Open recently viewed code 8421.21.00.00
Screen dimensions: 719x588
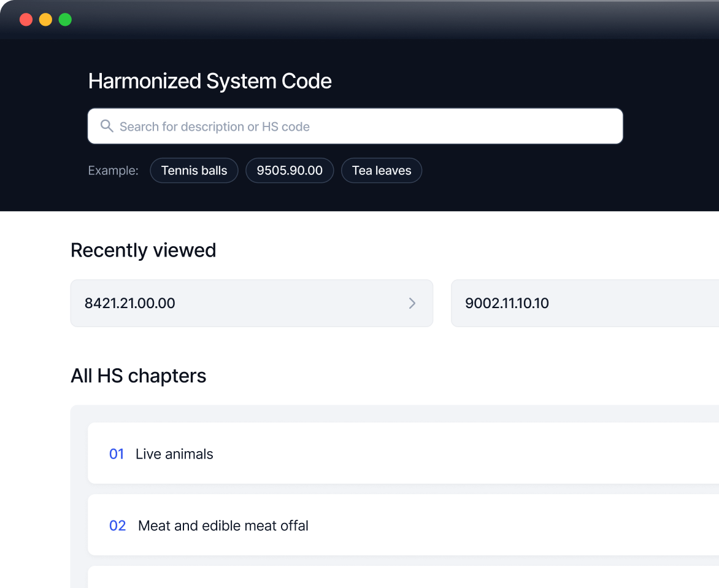pos(252,303)
